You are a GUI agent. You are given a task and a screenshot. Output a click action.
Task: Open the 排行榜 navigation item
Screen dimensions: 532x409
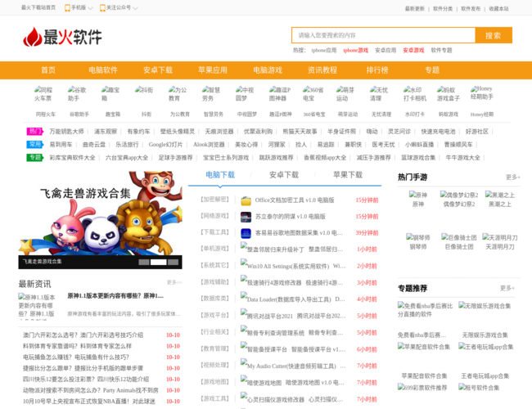(377, 70)
